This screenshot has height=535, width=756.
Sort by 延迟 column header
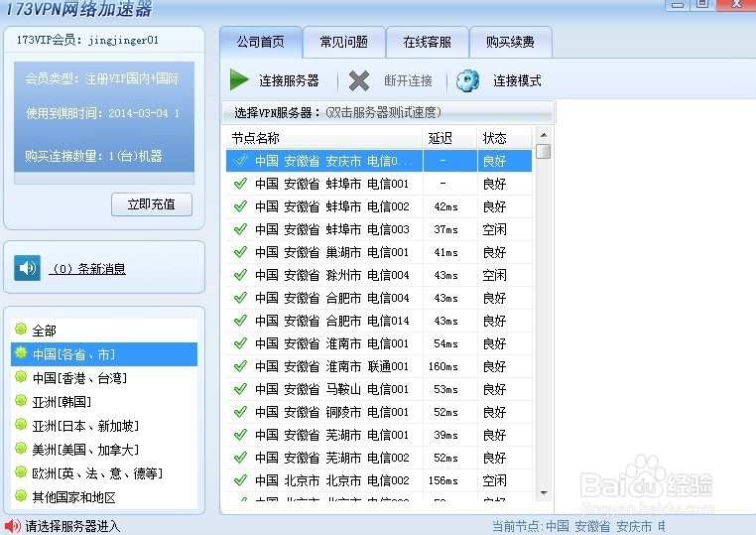tap(449, 138)
